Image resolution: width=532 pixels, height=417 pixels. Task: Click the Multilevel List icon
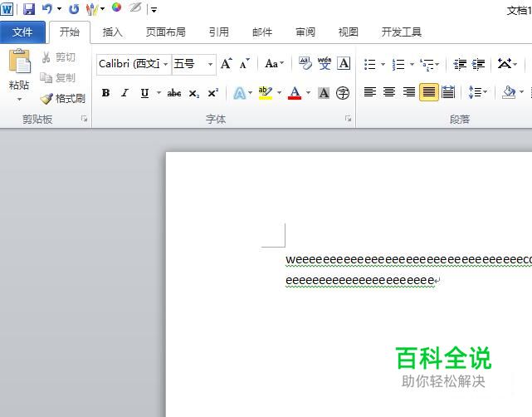(427, 64)
